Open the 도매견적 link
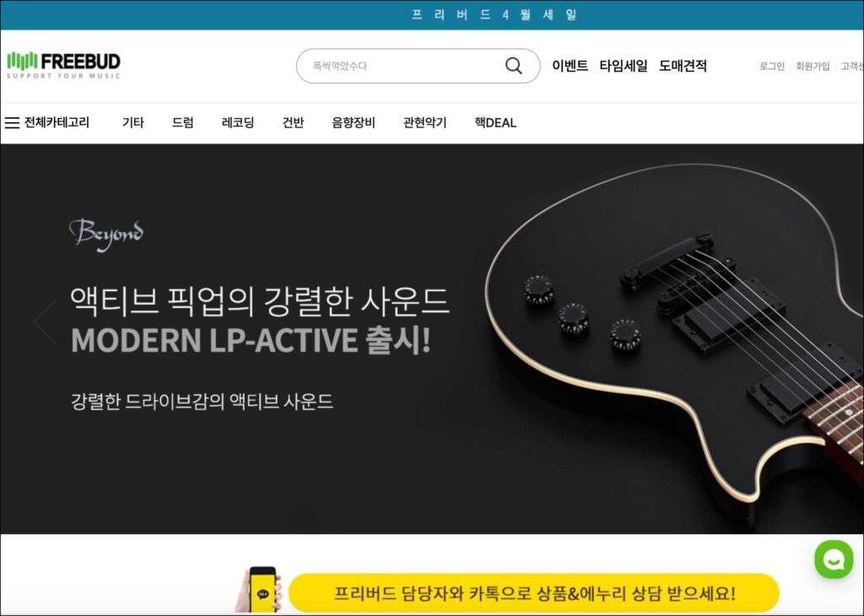Image resolution: width=864 pixels, height=616 pixels. (x=683, y=66)
